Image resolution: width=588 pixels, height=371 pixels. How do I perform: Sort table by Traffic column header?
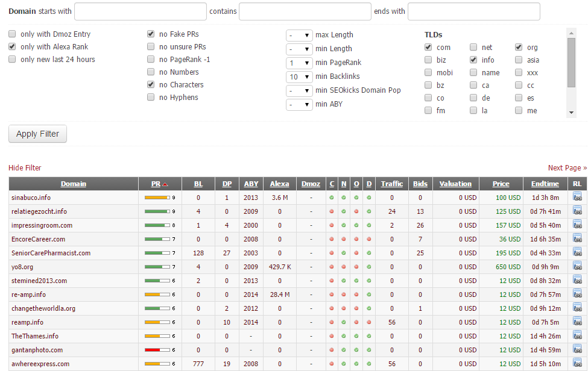392,184
